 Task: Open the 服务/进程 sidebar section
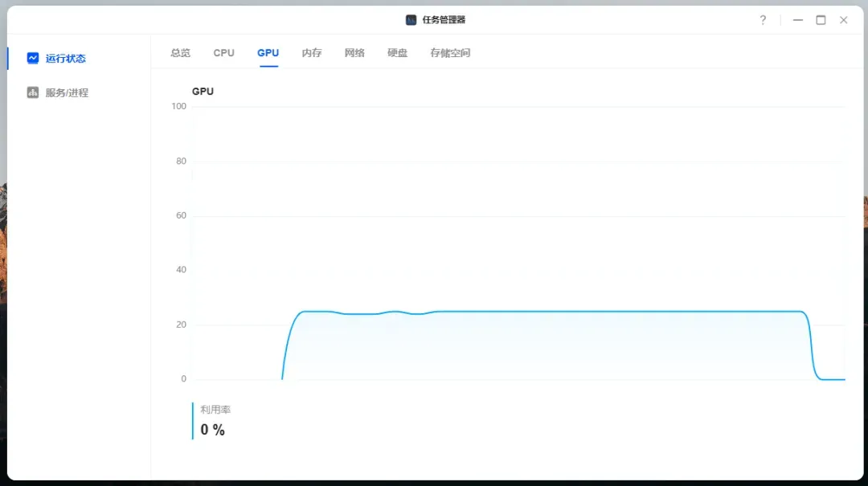click(67, 93)
